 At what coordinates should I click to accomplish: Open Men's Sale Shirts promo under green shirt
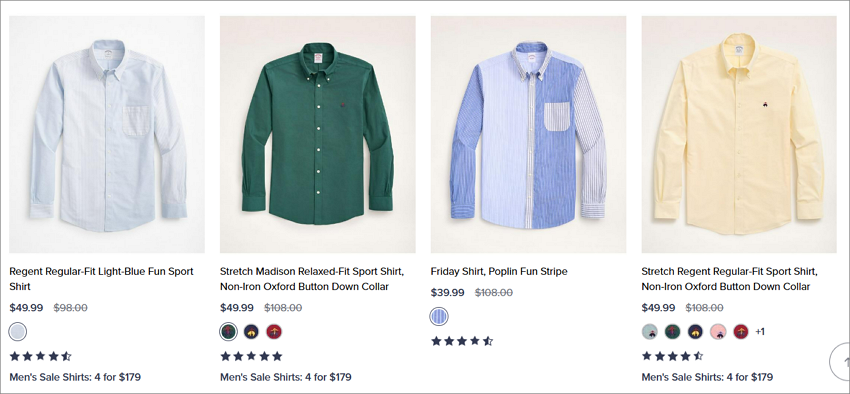pos(286,377)
